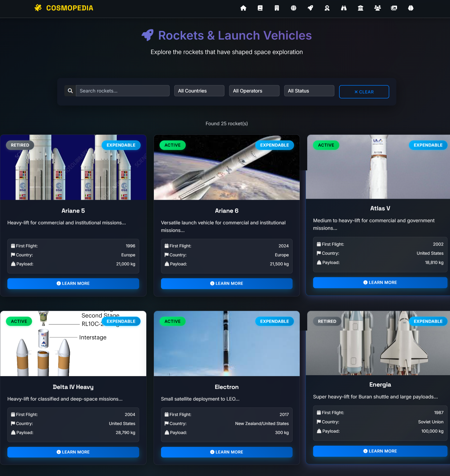Click the ACTIVE badge on Electron
Screen dimensions: 450x476
click(x=172, y=322)
